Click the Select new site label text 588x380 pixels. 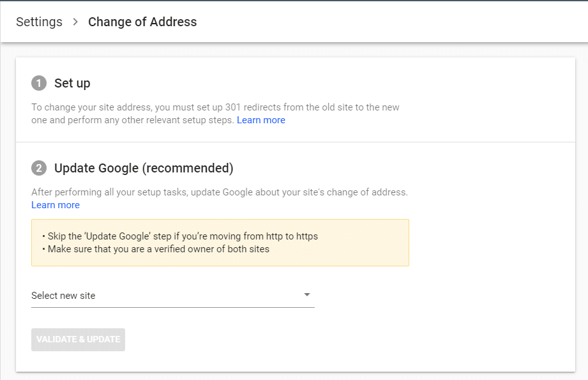point(63,296)
